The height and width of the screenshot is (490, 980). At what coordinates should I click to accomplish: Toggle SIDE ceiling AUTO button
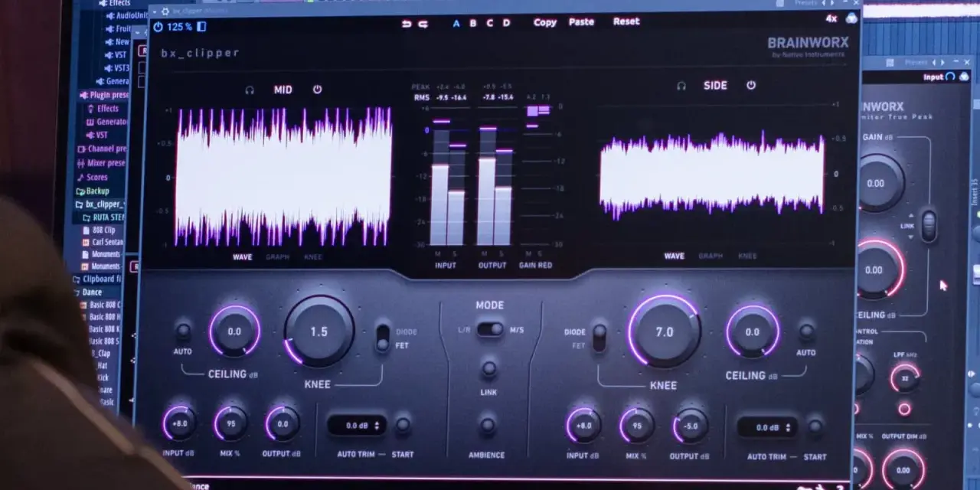click(x=806, y=332)
